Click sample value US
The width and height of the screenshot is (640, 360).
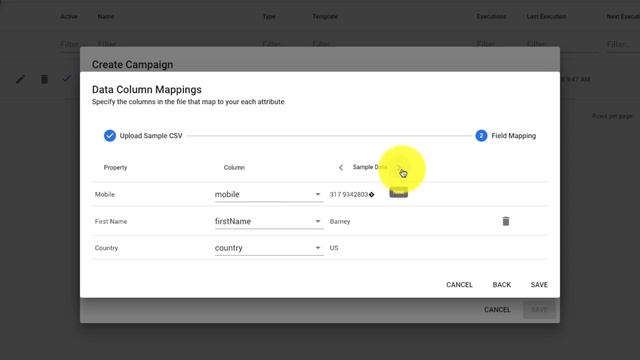(334, 248)
